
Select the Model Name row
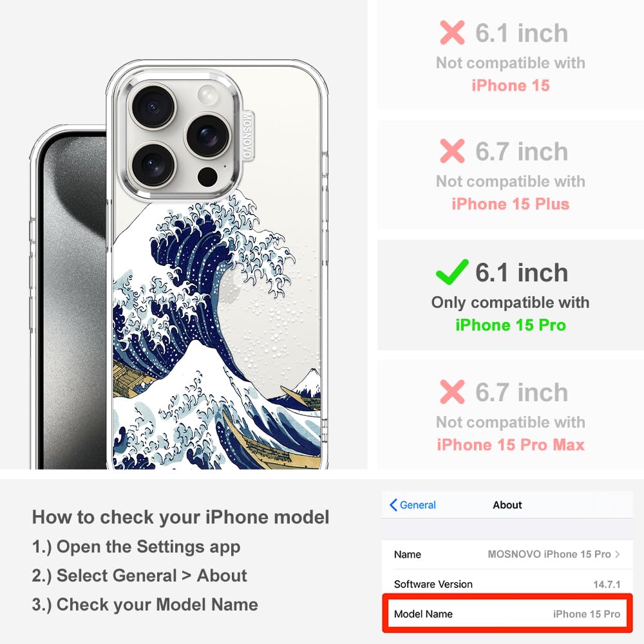[507, 614]
